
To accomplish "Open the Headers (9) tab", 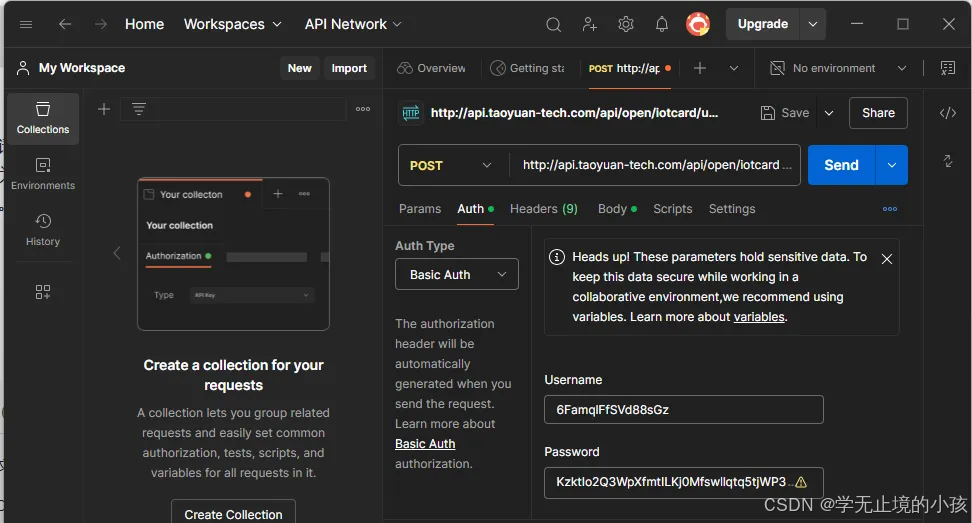I will click(544, 209).
